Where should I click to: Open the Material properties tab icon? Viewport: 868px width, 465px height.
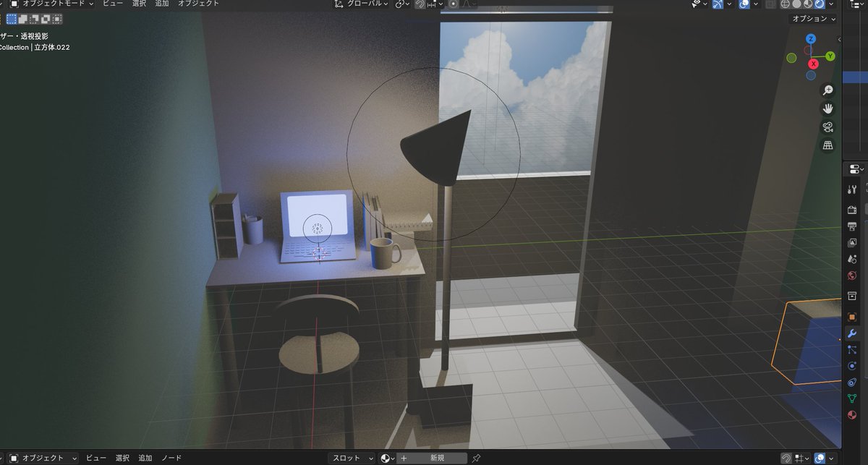coord(851,415)
